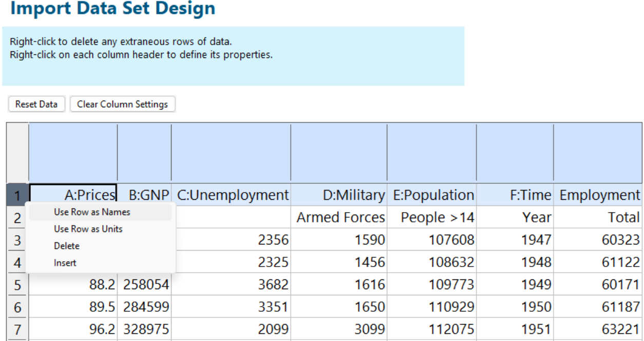Click the B:GNP cell
The image size is (644, 341).
coord(144,195)
